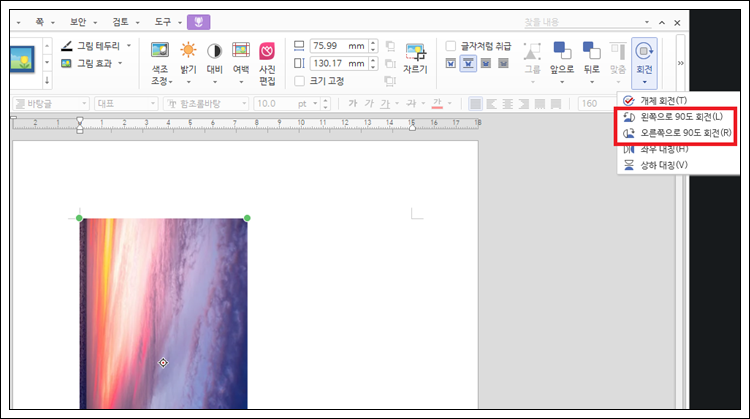750x419 pixels.
Task: Click the 여백 margin icon
Action: pyautogui.click(x=241, y=50)
